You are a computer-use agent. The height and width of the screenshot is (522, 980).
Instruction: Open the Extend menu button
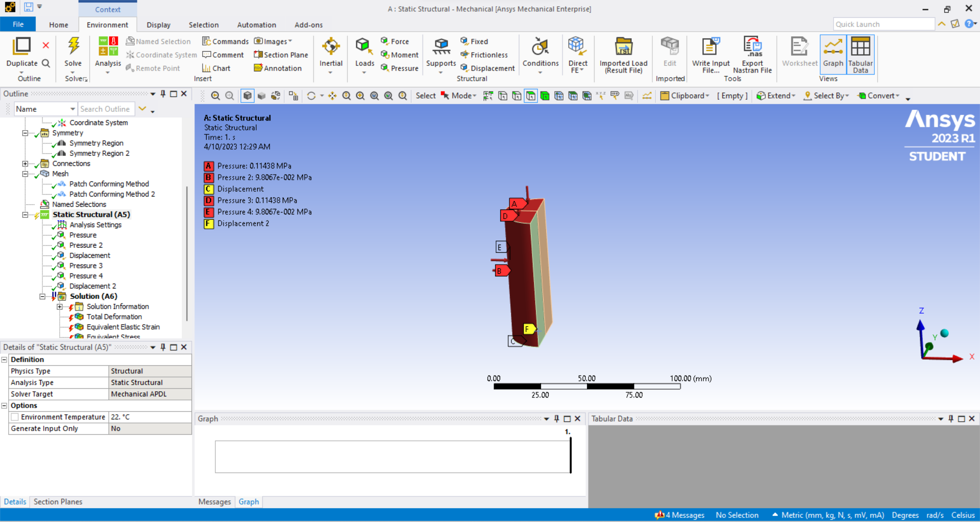click(x=776, y=96)
